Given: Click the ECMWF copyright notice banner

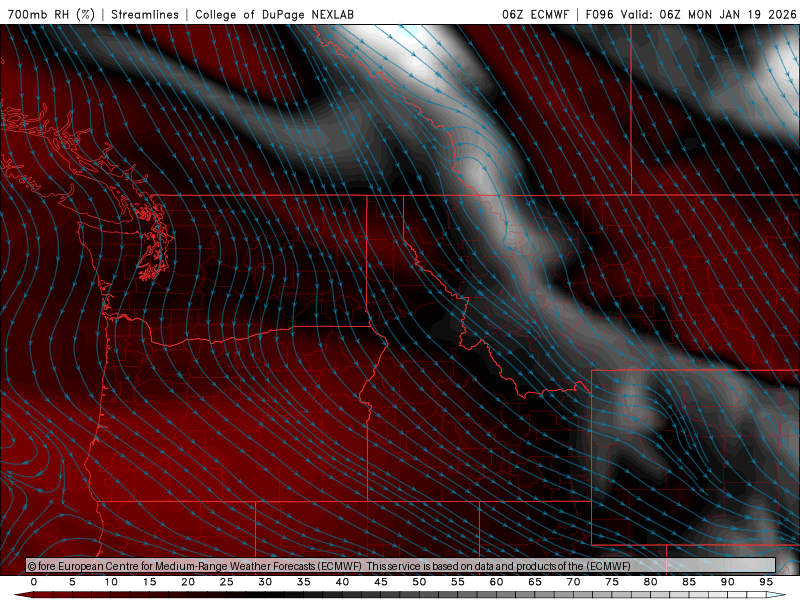Looking at the screenshot, I should (401, 566).
